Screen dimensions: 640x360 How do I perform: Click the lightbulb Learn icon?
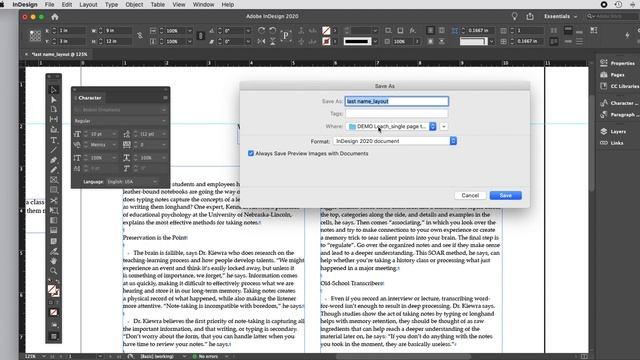click(514, 16)
